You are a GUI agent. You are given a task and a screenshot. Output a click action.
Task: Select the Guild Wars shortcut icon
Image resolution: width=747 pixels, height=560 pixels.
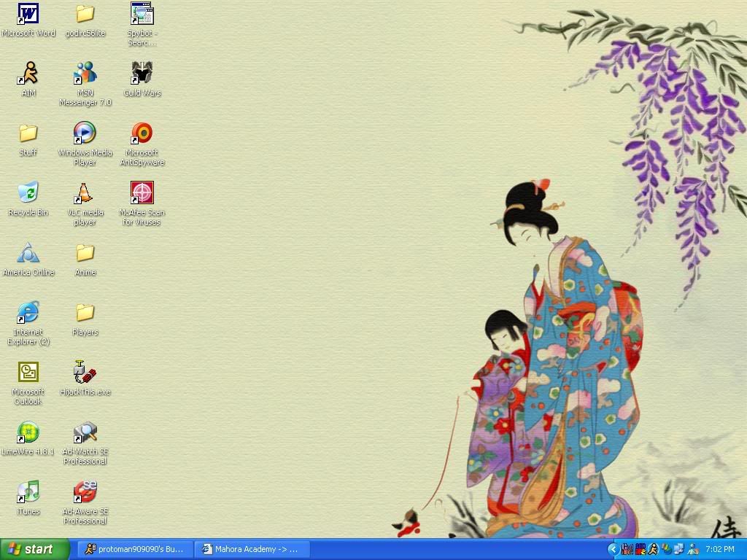pyautogui.click(x=142, y=74)
